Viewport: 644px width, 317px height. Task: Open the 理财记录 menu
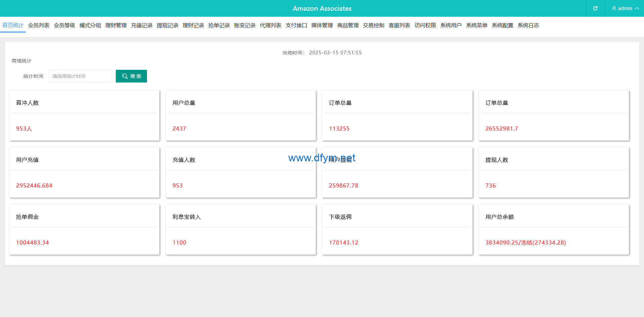click(x=193, y=25)
